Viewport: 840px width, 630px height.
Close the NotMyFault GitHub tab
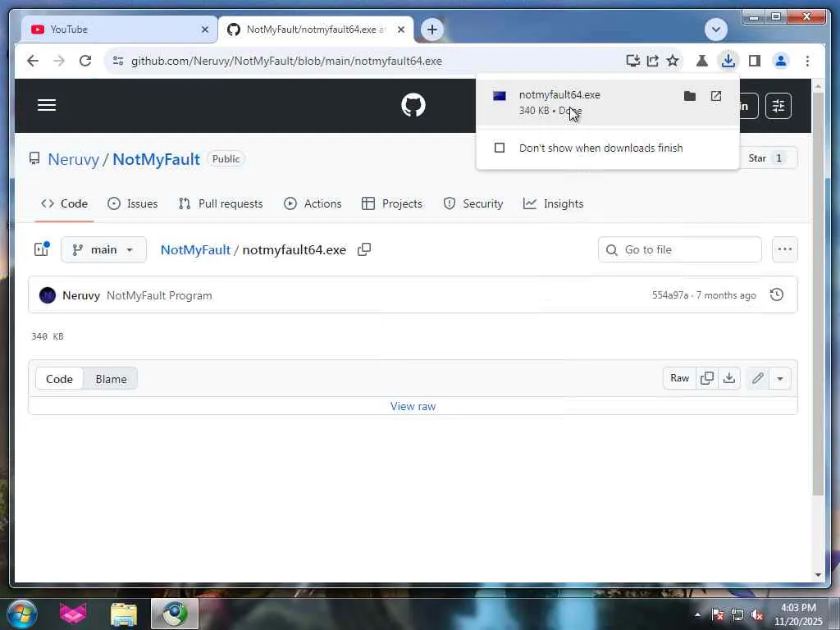click(x=400, y=30)
